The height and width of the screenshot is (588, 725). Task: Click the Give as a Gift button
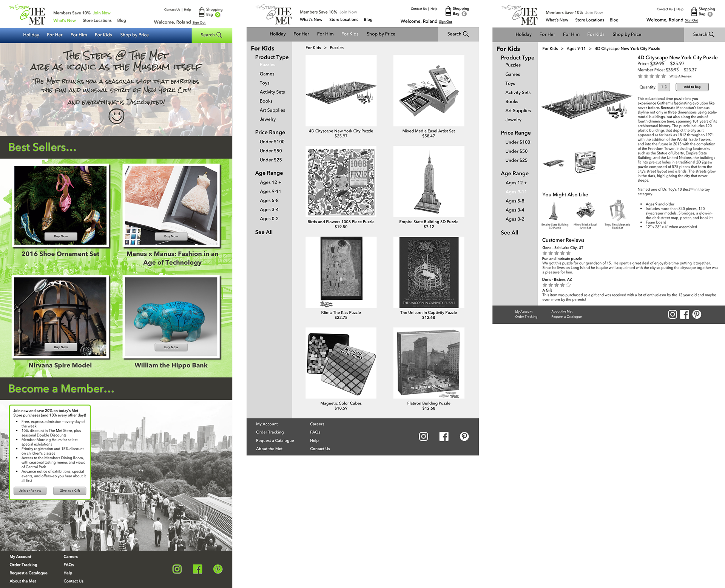[69, 491]
